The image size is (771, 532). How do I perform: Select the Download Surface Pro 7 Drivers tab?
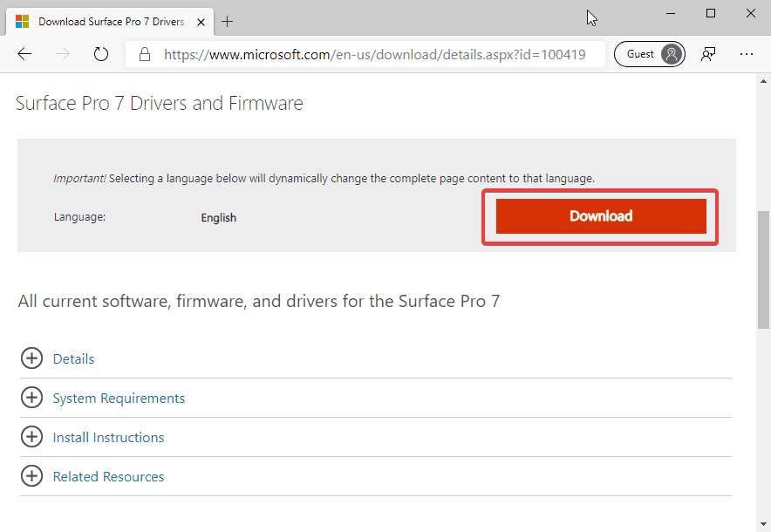[x=110, y=22]
